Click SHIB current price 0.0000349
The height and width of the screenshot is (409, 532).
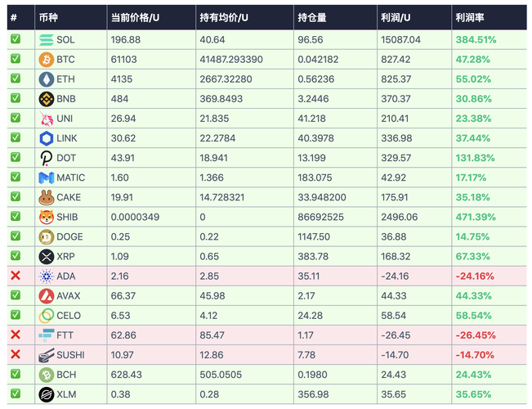[x=135, y=217]
